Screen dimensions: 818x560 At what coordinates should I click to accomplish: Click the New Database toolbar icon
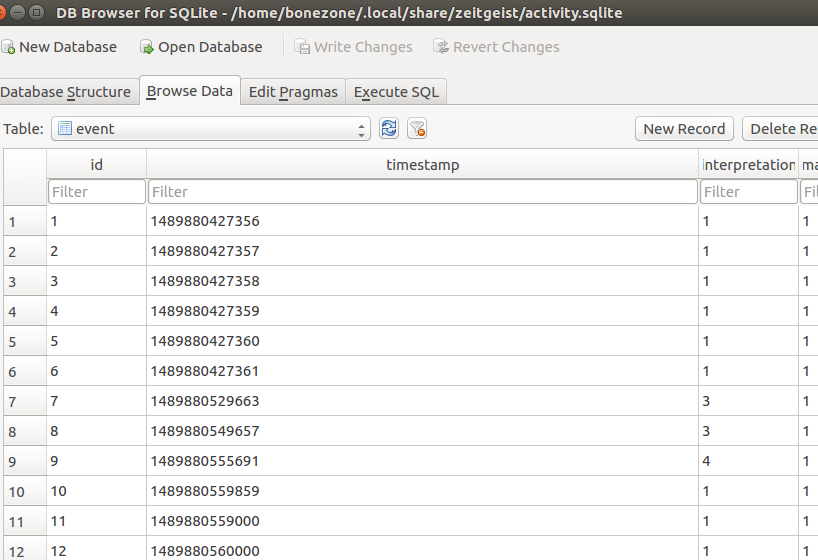click(x=8, y=47)
